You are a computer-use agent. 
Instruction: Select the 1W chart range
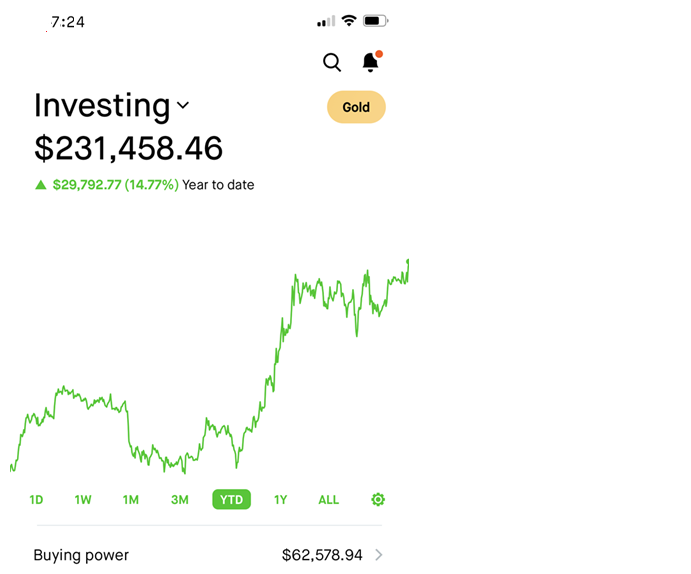click(x=83, y=500)
